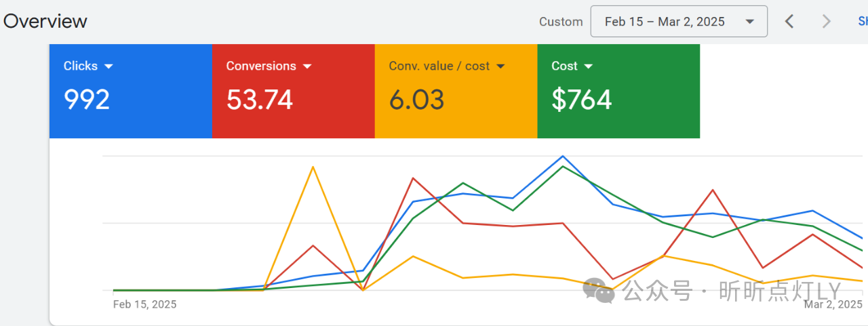Click the next date range arrow
Screen dimensions: 868x326
(826, 22)
